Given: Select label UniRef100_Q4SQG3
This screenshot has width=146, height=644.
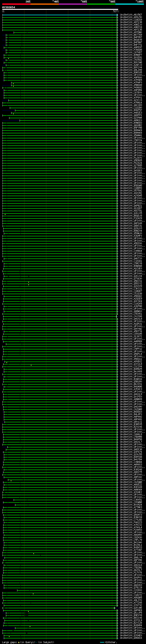Looking at the screenshot, I should point(131,170).
